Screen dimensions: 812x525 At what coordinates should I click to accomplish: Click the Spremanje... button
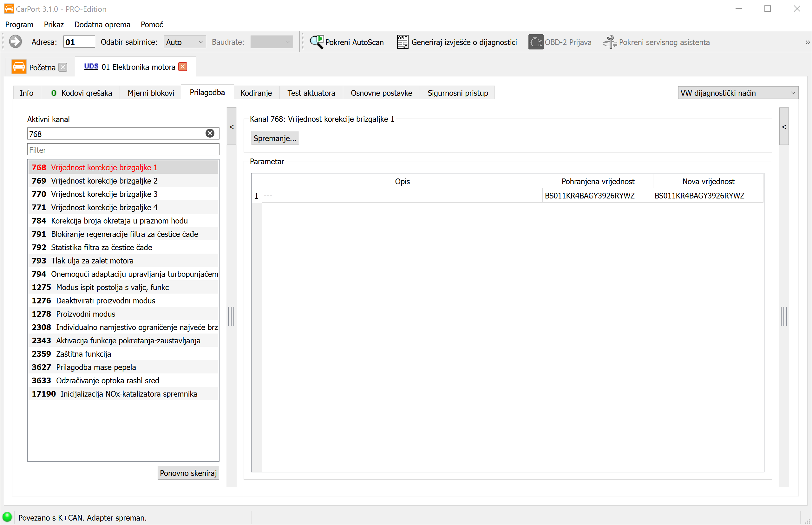(275, 138)
